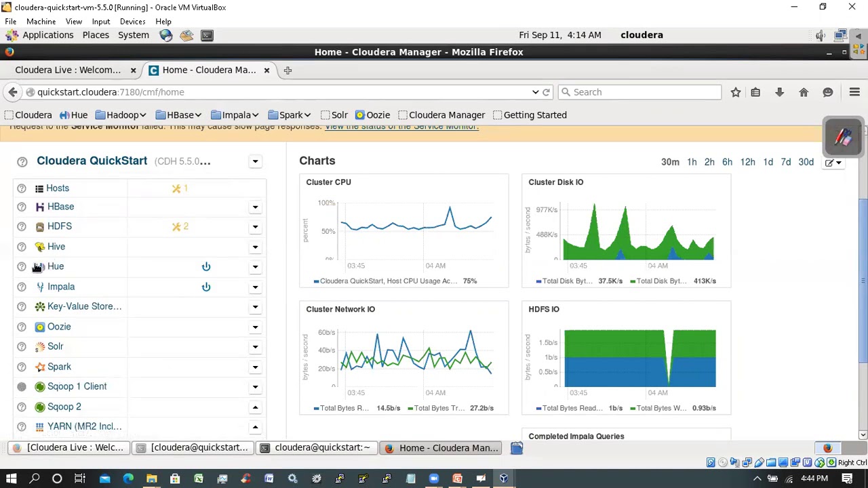Screen dimensions: 868x488
Task: Expand the Impala bookmarks folder
Action: click(x=234, y=115)
